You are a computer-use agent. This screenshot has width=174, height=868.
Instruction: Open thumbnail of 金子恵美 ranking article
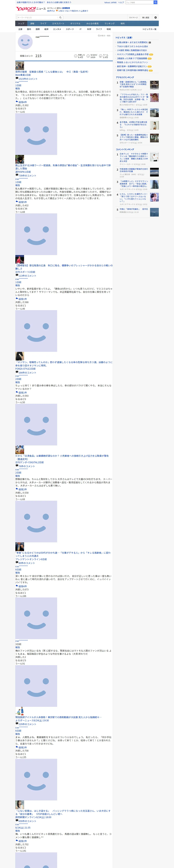(154, 125)
